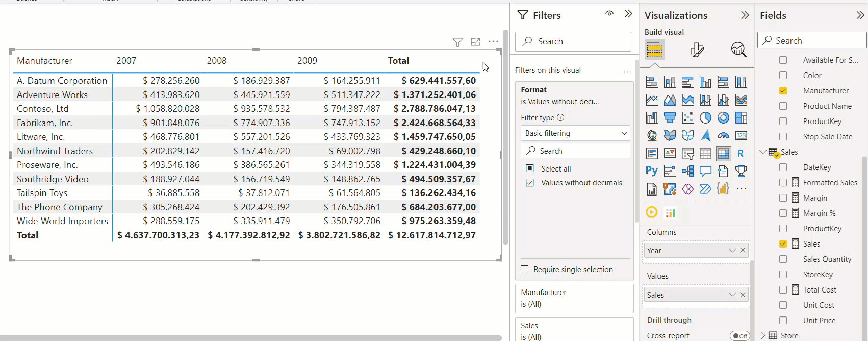Screen dimensions: 868x341
Task: Expand the Store table in Fields
Action: click(x=763, y=335)
